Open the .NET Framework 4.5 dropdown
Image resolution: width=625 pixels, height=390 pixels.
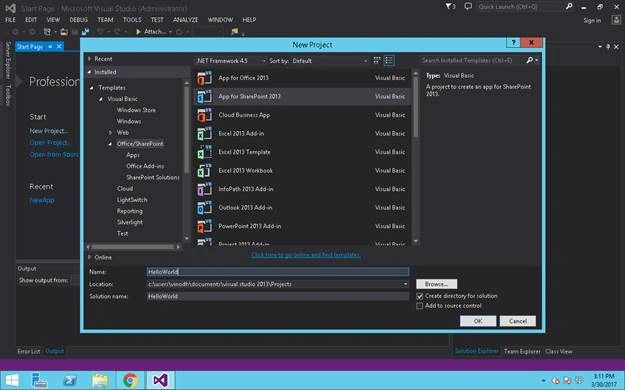coord(231,61)
